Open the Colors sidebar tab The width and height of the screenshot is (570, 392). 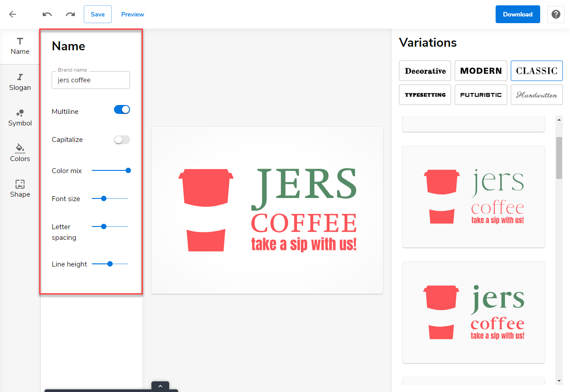pyautogui.click(x=20, y=154)
